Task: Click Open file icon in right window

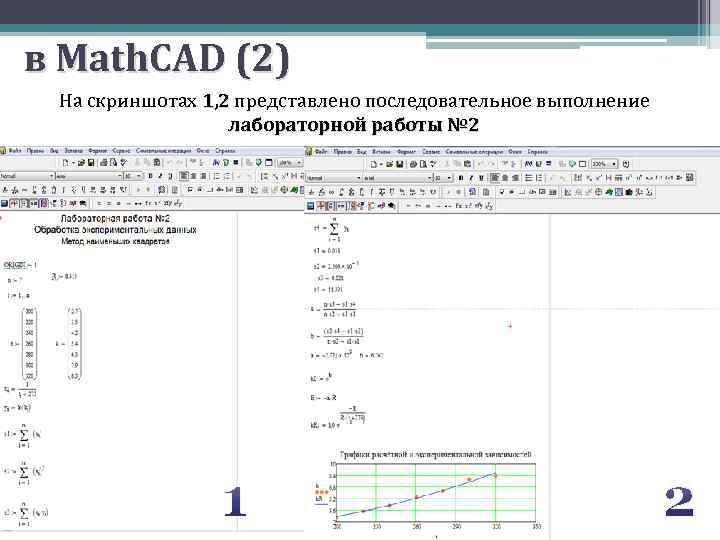Action: click(389, 164)
